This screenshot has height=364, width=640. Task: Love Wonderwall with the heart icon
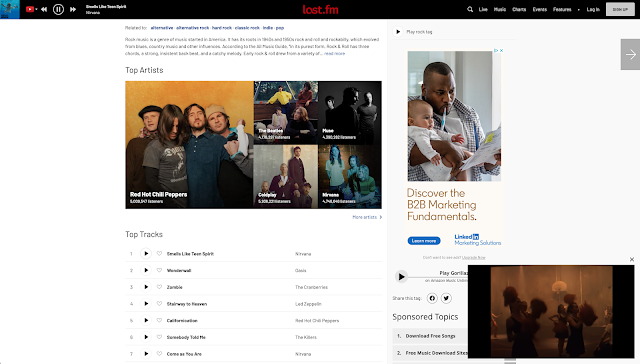pos(159,270)
